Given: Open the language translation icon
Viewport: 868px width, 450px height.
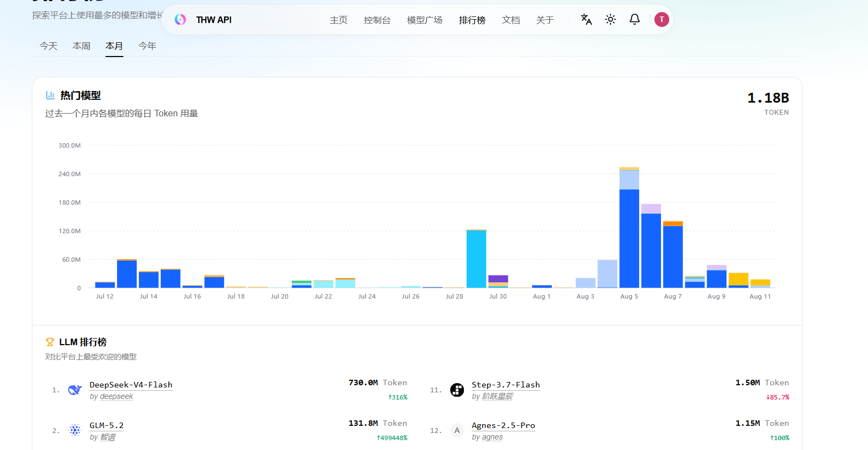Looking at the screenshot, I should (x=586, y=19).
